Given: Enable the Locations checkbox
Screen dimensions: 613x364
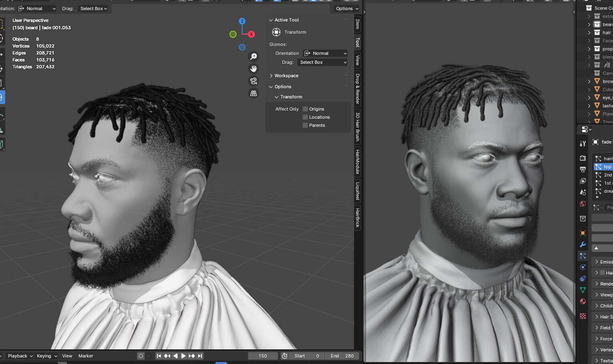Looking at the screenshot, I should click(305, 117).
